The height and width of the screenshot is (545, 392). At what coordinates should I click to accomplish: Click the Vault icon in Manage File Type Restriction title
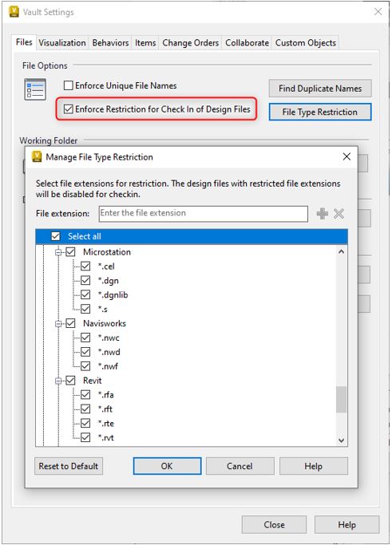37,156
